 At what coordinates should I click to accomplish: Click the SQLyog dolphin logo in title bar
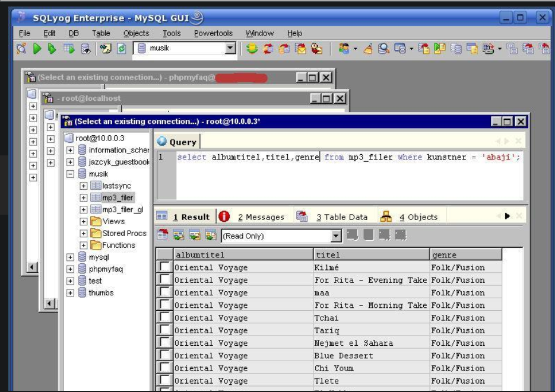tap(21, 17)
